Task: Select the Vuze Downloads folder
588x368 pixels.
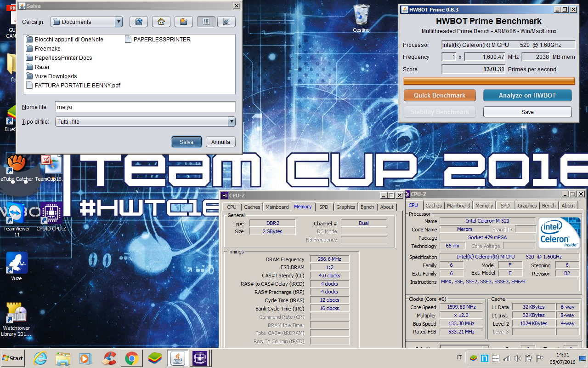Action: click(x=51, y=76)
